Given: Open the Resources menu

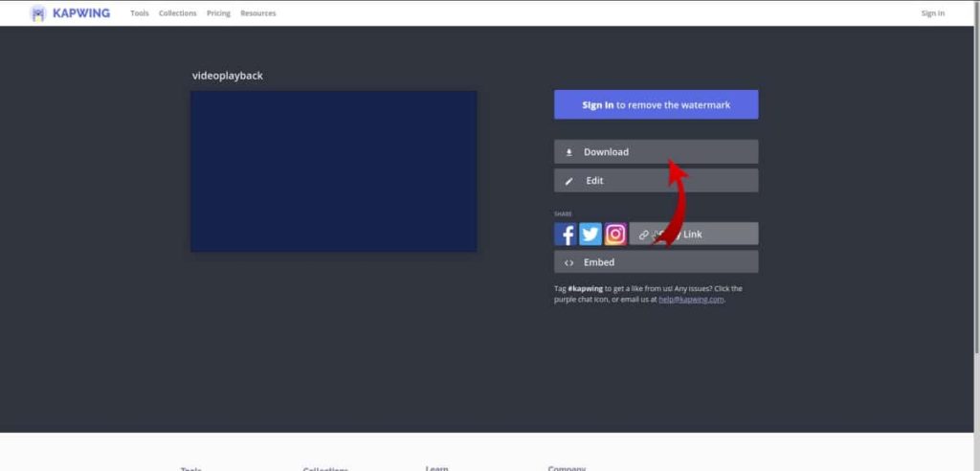Looking at the screenshot, I should point(258,13).
